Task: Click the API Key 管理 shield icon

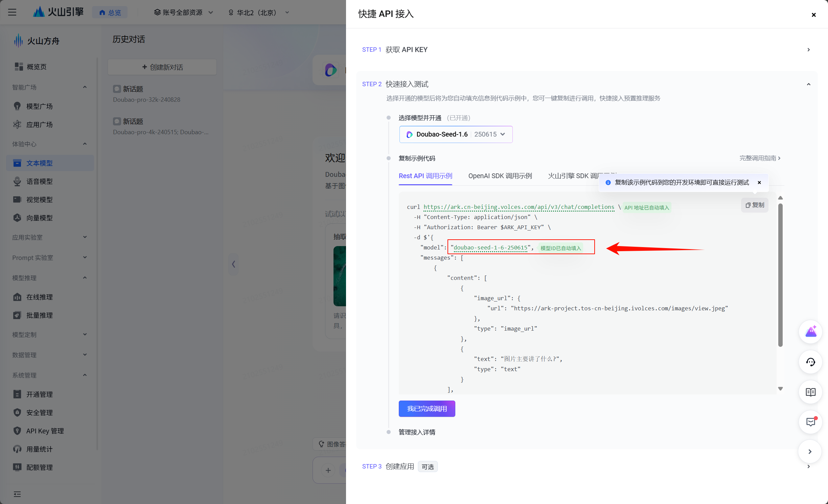Action: click(17, 431)
